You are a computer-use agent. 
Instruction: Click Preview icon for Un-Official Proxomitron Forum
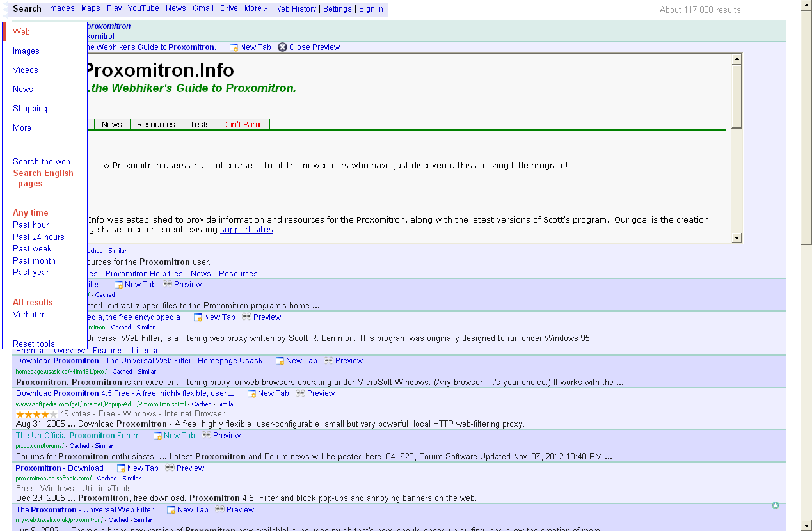click(206, 436)
